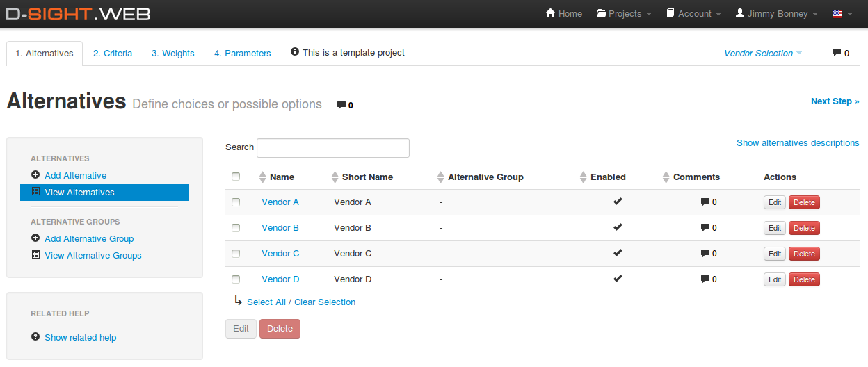
Task: Expand the Jimmy Bonney user menu
Action: (x=776, y=14)
